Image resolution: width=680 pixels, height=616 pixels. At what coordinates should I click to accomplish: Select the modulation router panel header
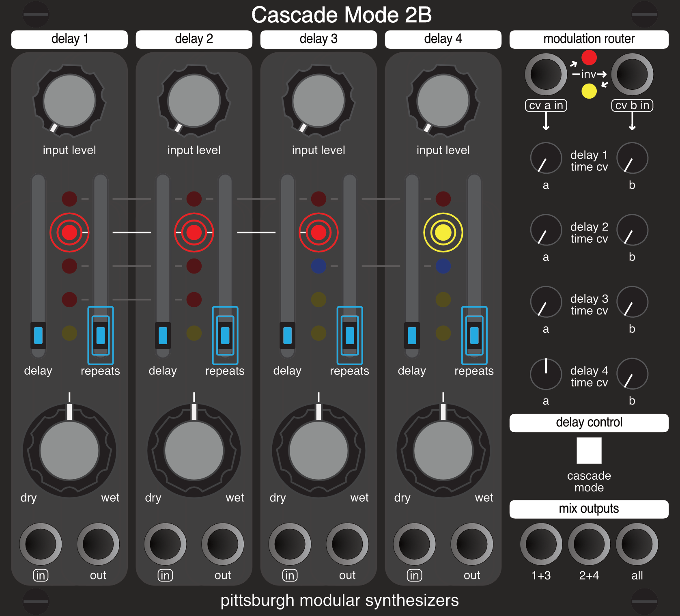589,39
